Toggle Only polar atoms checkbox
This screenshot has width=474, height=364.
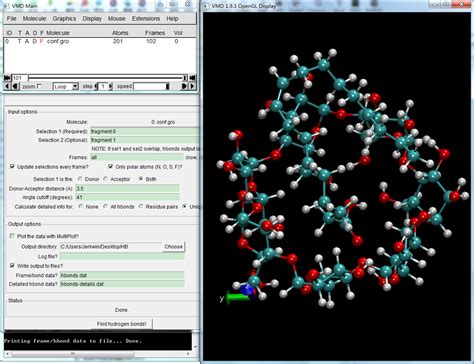(111, 166)
